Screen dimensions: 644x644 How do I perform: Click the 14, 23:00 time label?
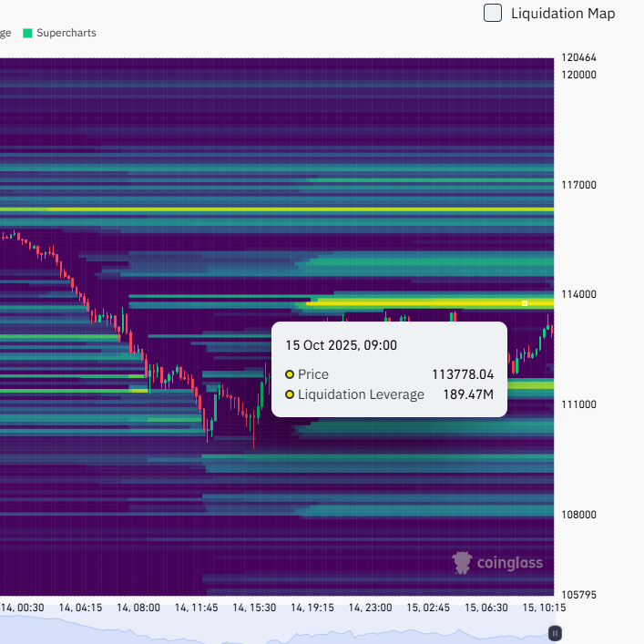370,608
